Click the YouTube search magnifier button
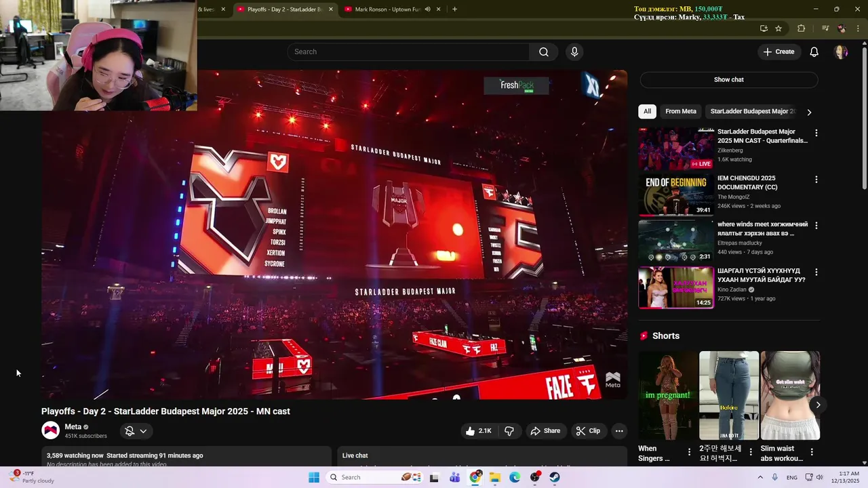This screenshot has height=488, width=868. click(544, 52)
